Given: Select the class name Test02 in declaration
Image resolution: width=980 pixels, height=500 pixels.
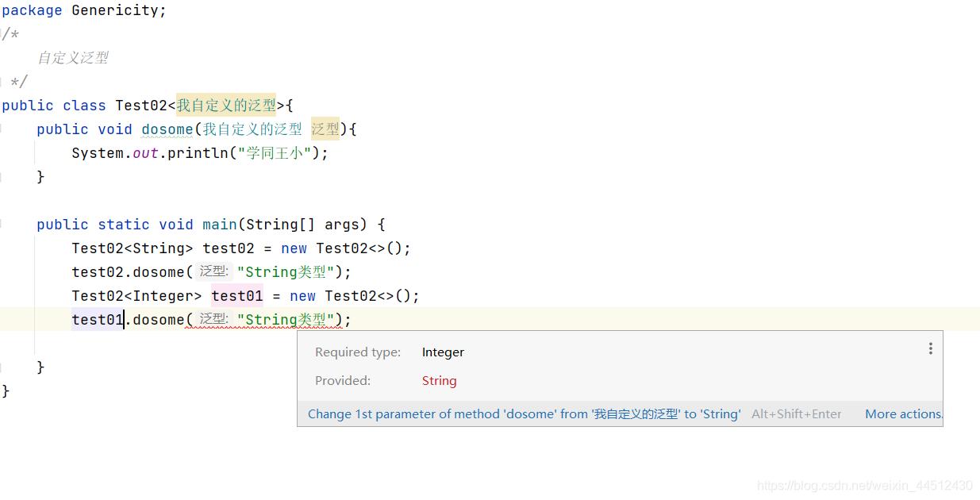Looking at the screenshot, I should (x=141, y=106).
